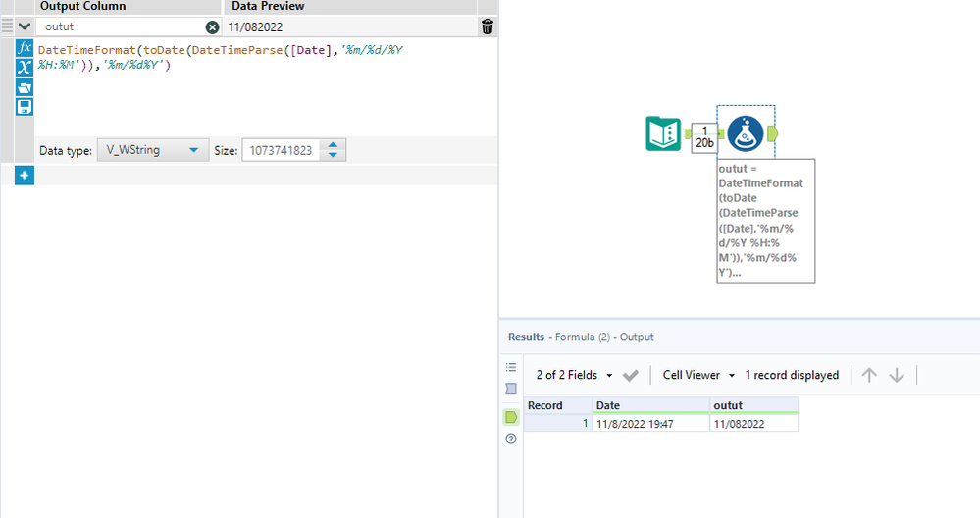The height and width of the screenshot is (518, 980).
Task: Open saved expressions folder icon
Action: click(x=25, y=87)
